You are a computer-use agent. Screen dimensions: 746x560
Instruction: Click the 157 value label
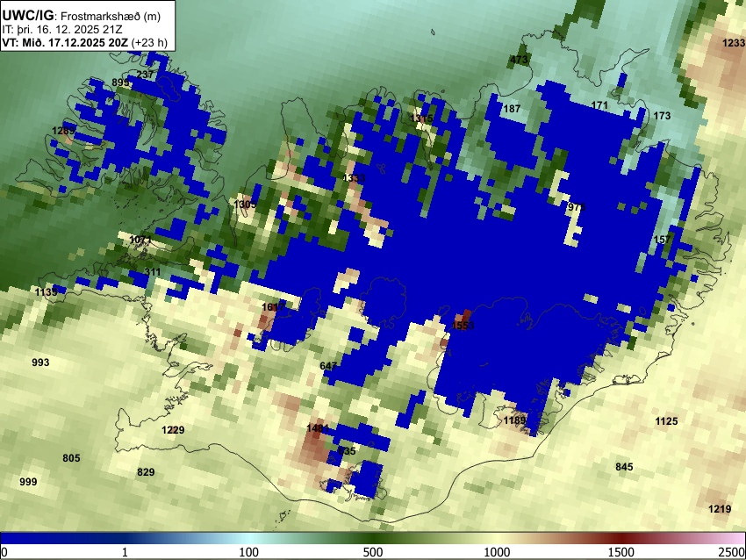coord(662,240)
